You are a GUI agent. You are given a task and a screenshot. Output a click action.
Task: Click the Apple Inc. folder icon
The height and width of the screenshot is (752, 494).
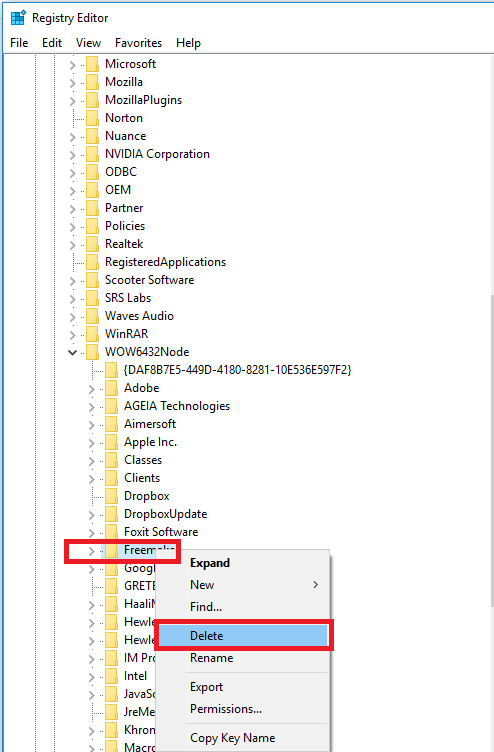(x=111, y=442)
